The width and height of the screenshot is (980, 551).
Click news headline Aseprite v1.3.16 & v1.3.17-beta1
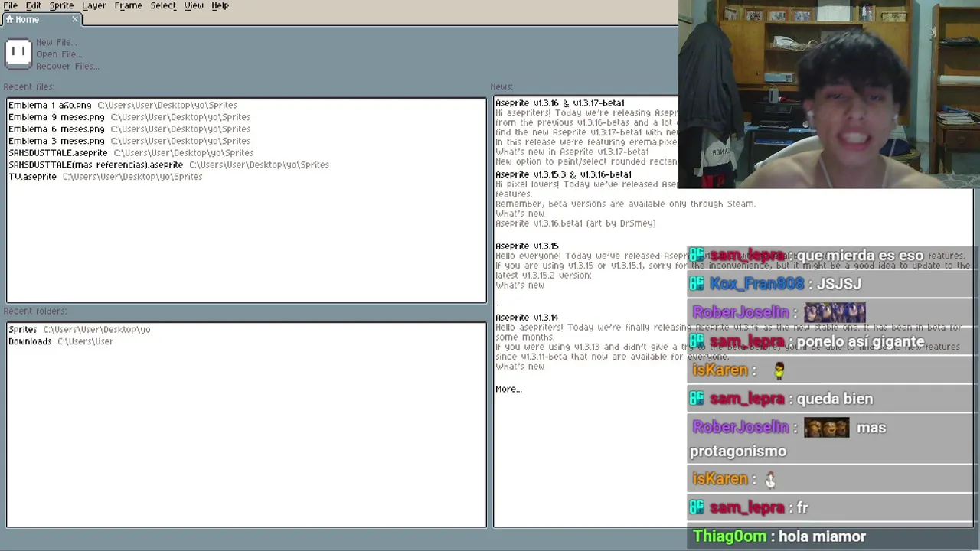pyautogui.click(x=560, y=103)
